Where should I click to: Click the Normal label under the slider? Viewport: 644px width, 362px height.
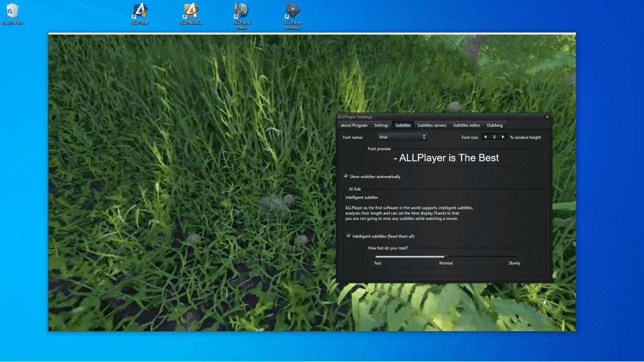pyautogui.click(x=446, y=263)
